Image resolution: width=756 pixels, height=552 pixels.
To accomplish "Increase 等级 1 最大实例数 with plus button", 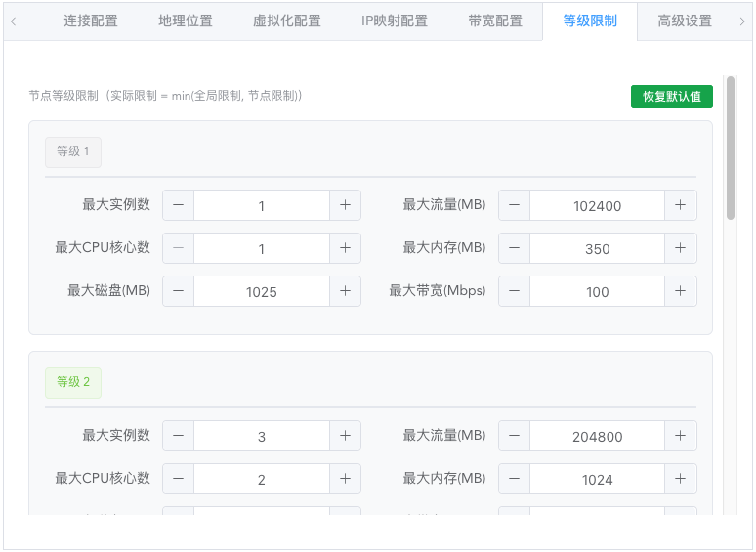I will pyautogui.click(x=345, y=205).
